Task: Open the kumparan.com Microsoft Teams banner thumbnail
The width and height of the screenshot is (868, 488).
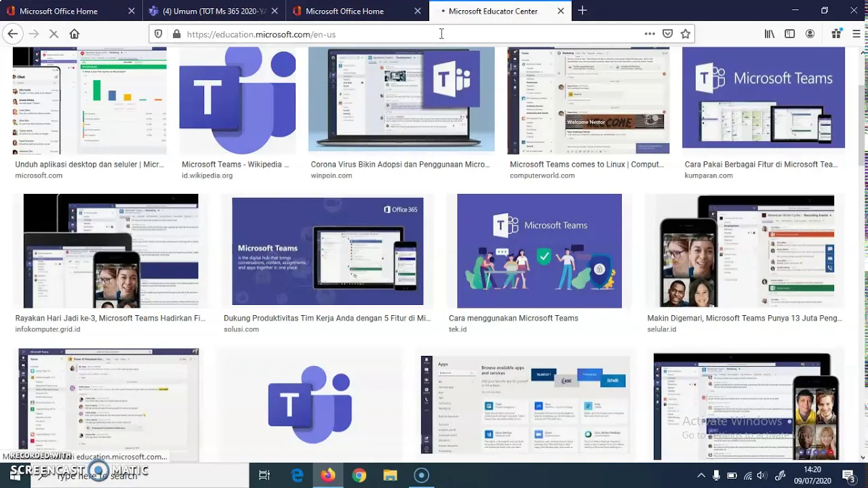Action: 764,98
